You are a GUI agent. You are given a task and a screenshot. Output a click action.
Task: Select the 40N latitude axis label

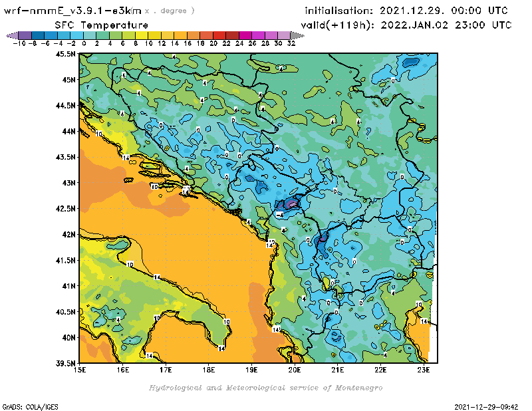[69, 338]
